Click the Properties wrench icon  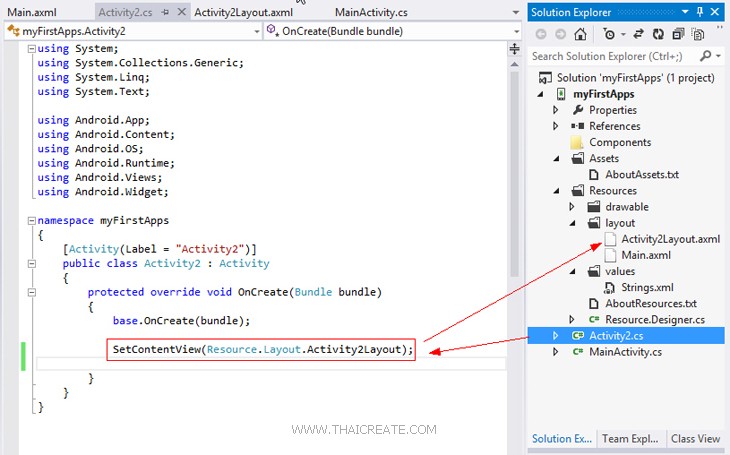(x=578, y=110)
